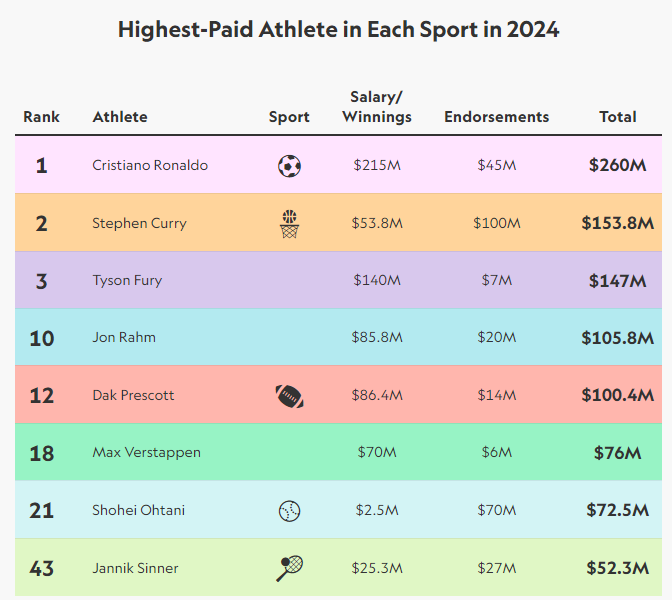Click the Total column header

point(617,117)
